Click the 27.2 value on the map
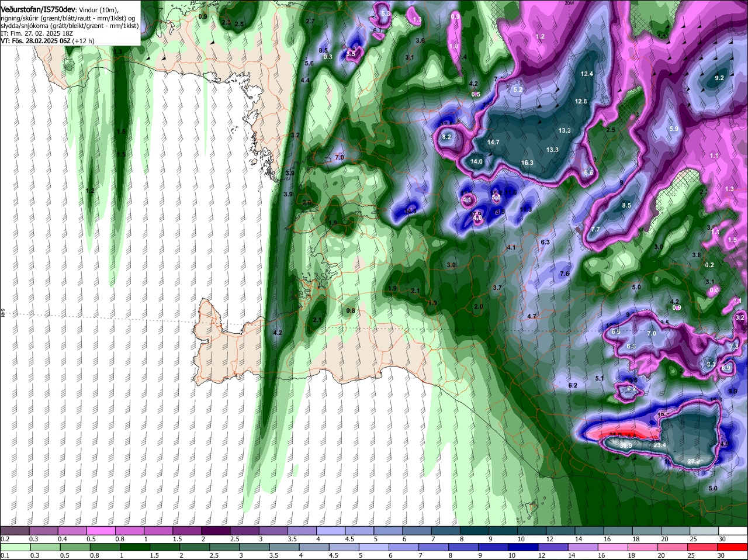Viewport: 748px width, 560px height. (694, 461)
